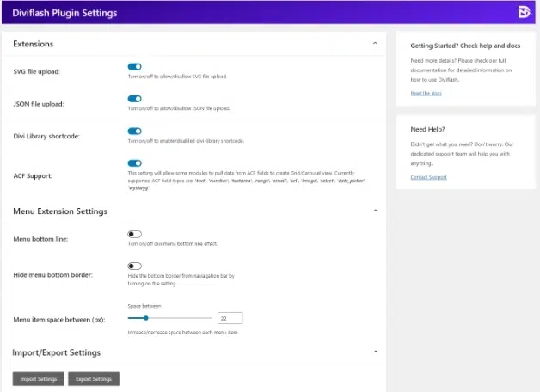This screenshot has width=540, height=392.
Task: Click the 'SVG file upload:' label
Action: (x=36, y=72)
